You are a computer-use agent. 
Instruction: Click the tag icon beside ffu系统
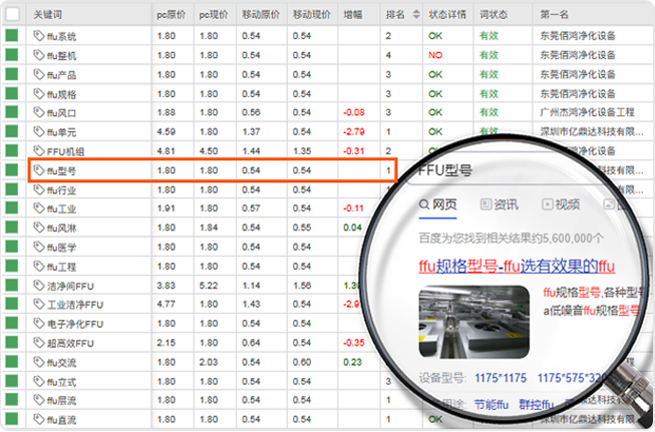(39, 36)
